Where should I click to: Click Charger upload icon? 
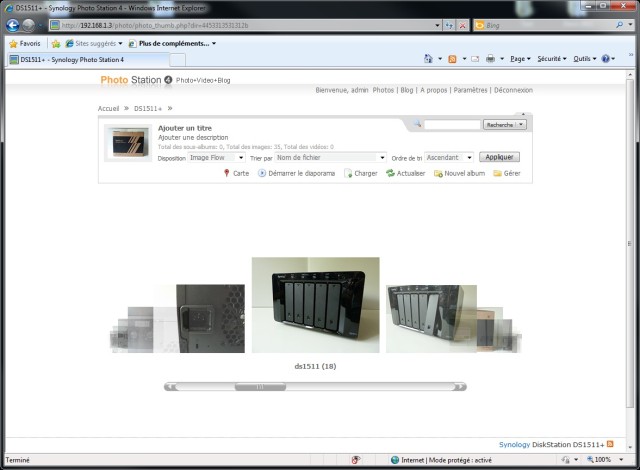(x=361, y=173)
